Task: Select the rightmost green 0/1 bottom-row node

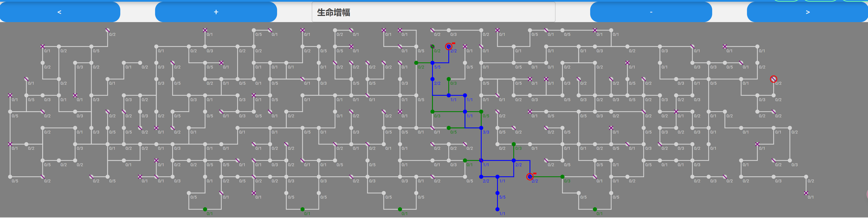Action: [x=595, y=209]
